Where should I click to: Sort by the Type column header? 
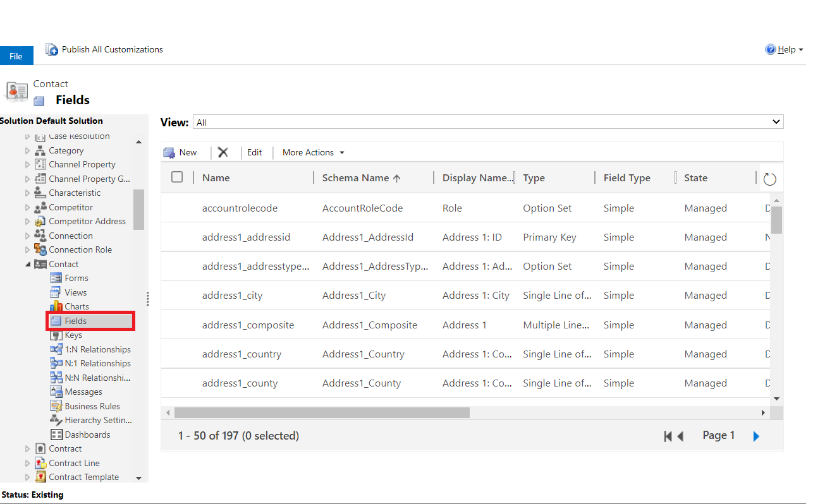(x=534, y=178)
